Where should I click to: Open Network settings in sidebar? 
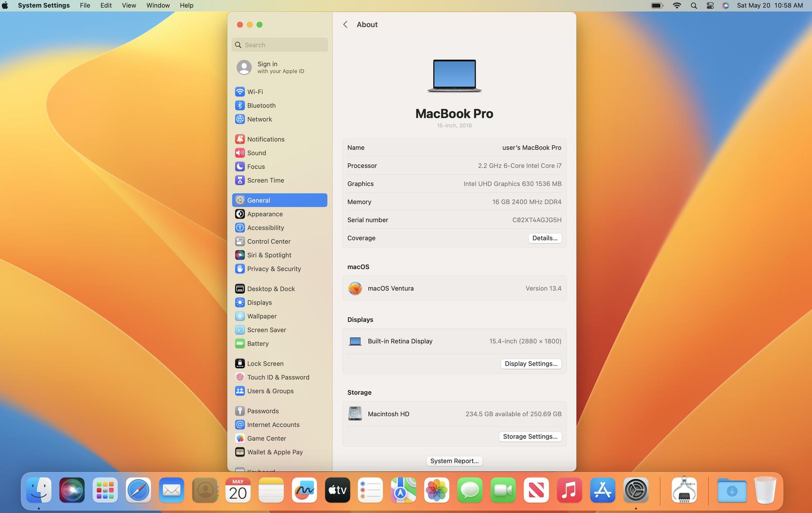tap(280, 119)
